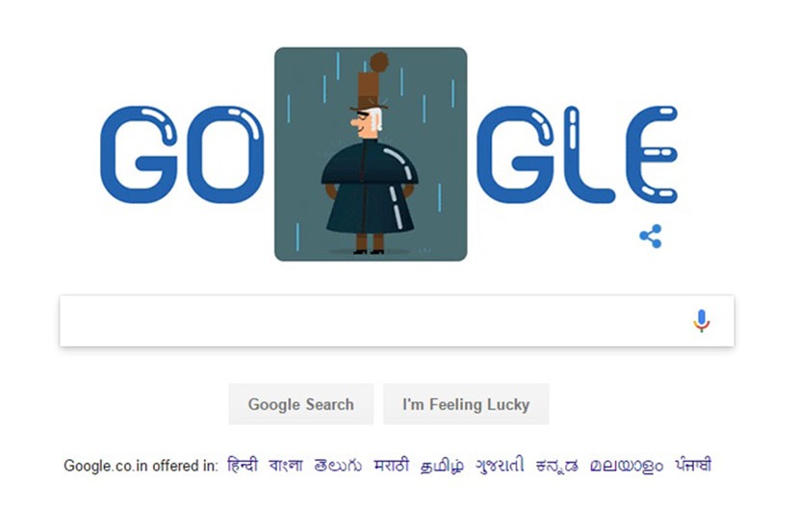The width and height of the screenshot is (799, 532).
Task: Switch Google to Gujarati (ગુજરાતી)
Action: 500,466
